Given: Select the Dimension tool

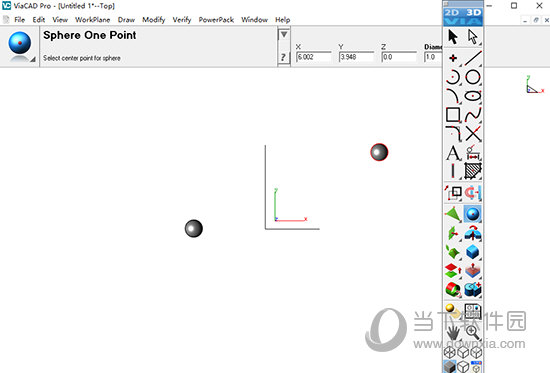Looking at the screenshot, I should [x=473, y=153].
